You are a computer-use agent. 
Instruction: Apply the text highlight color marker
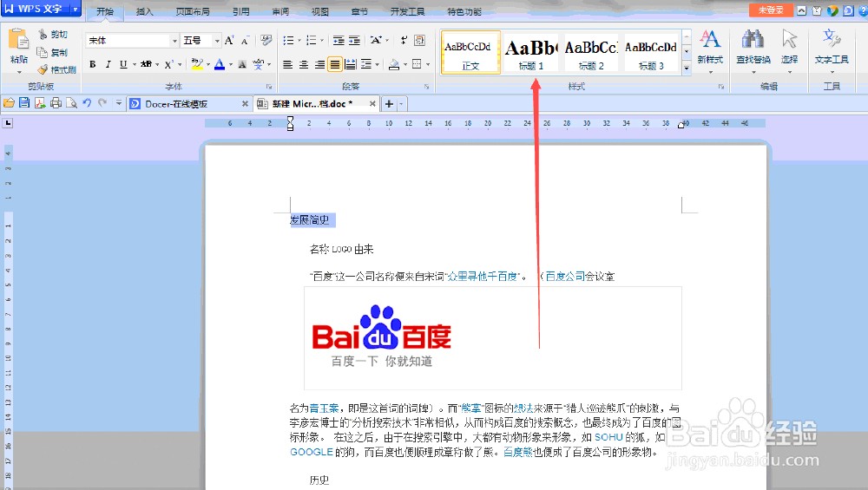[196, 64]
